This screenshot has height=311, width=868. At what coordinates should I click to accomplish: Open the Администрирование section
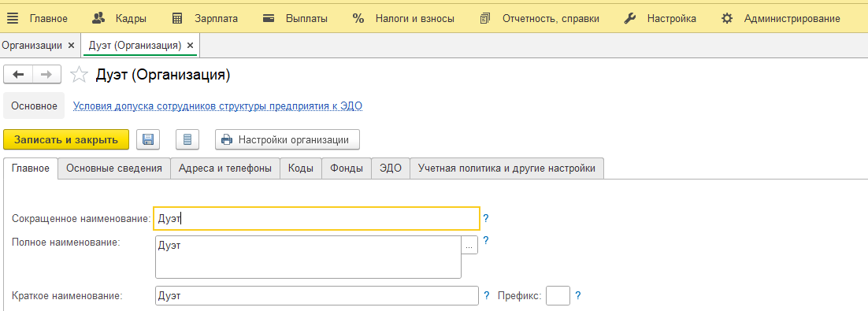click(781, 18)
